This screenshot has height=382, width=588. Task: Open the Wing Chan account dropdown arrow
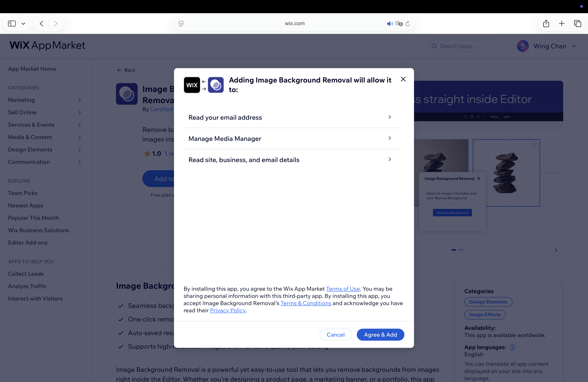click(574, 46)
